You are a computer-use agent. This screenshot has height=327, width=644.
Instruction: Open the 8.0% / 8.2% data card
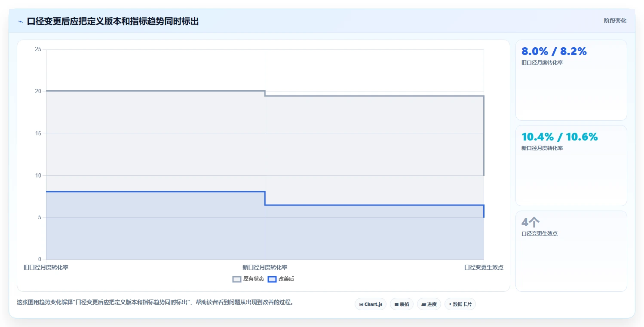click(571, 80)
